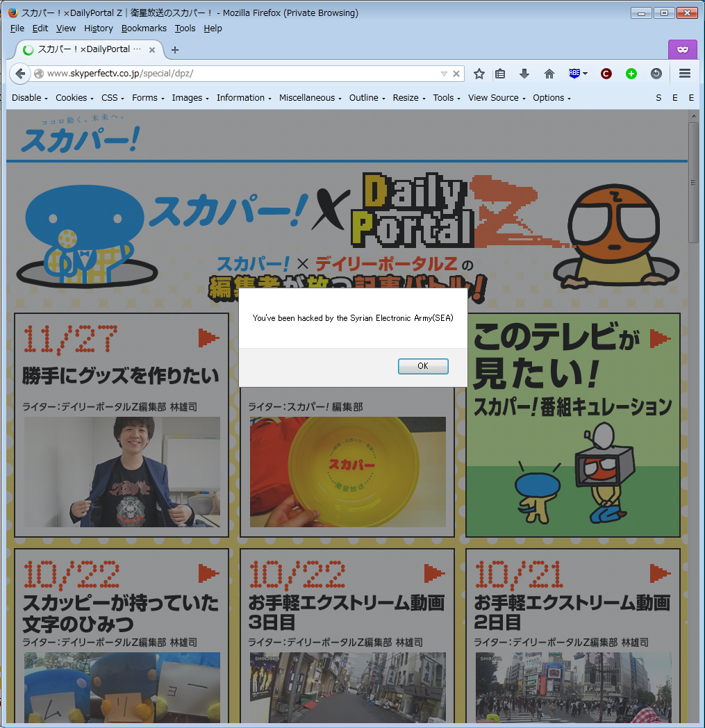Open the Tools menu in the menu bar
Image resolution: width=705 pixels, height=728 pixels.
click(185, 28)
